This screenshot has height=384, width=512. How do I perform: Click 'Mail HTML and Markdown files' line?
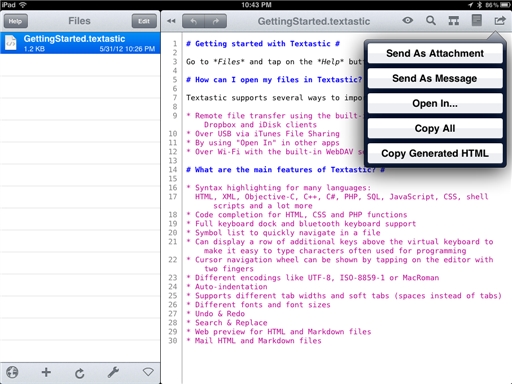(x=254, y=341)
